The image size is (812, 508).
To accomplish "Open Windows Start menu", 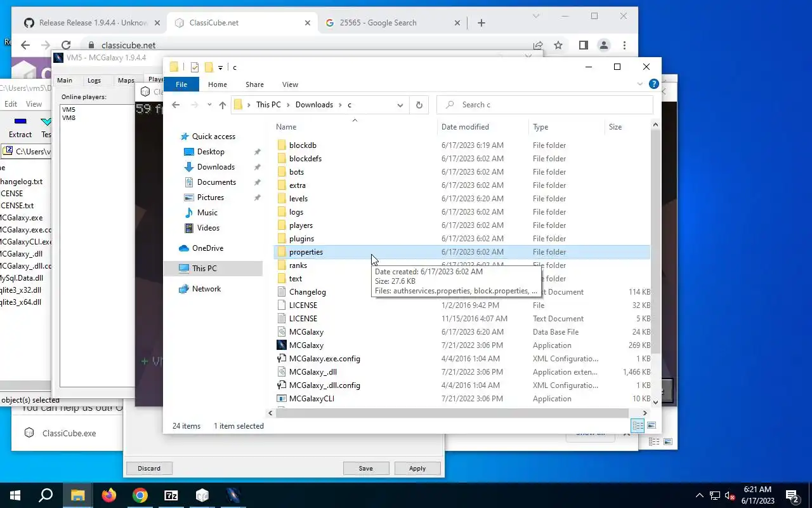I will click(x=15, y=495).
